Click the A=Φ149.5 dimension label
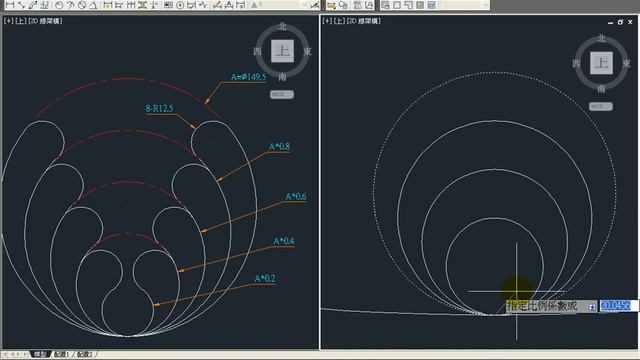 (248, 77)
